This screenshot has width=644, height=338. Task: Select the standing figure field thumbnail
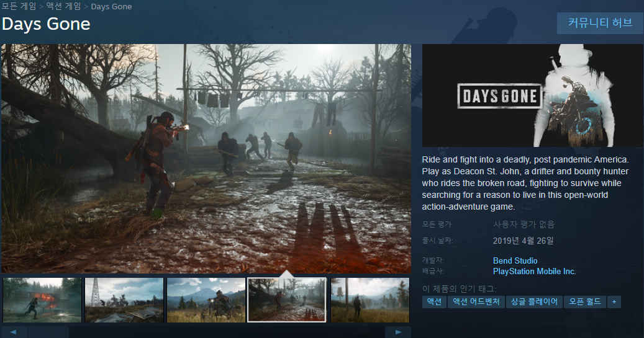(370, 300)
